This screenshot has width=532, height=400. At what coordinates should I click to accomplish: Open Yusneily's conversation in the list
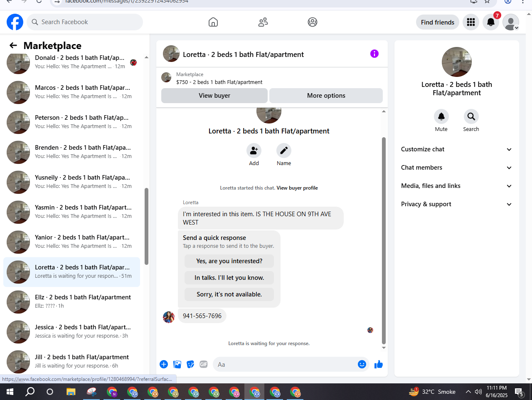coord(71,182)
